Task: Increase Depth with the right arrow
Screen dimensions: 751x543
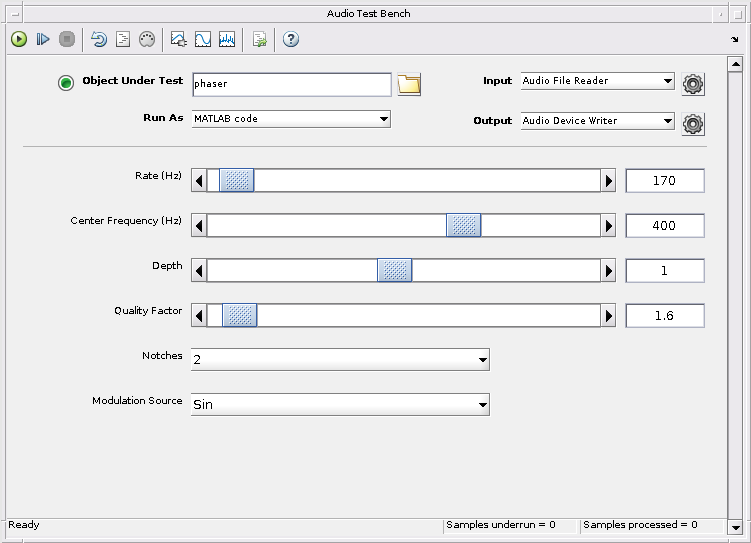Action: 608,271
